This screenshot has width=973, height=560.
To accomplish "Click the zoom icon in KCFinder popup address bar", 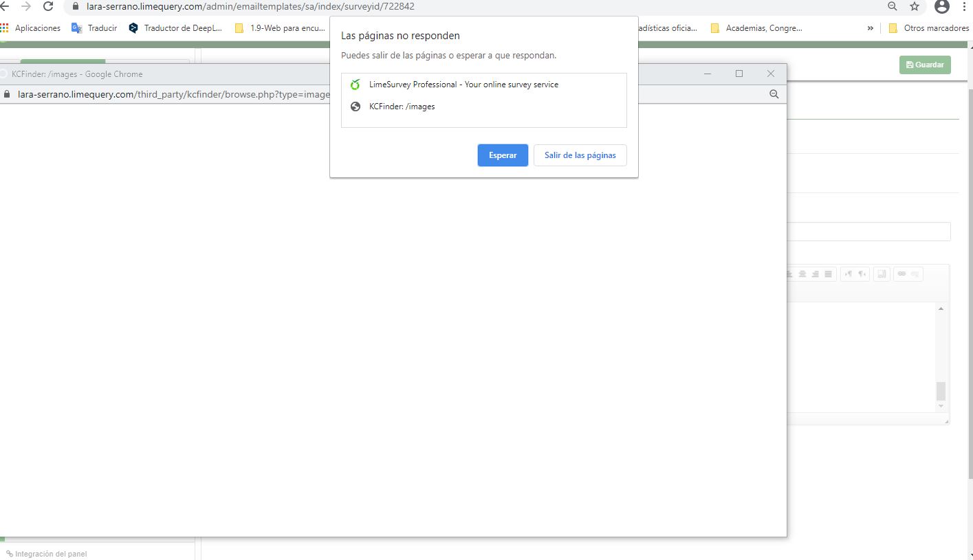I will click(x=774, y=94).
